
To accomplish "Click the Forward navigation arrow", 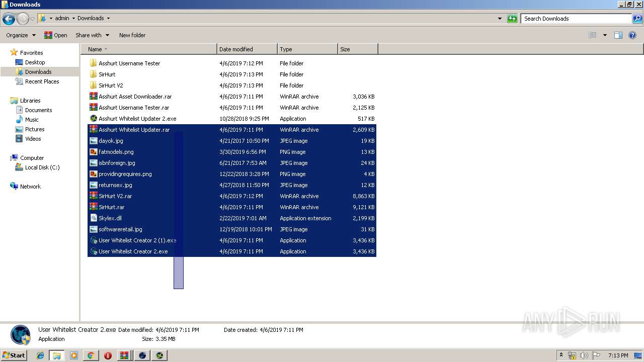I will pyautogui.click(x=23, y=19).
